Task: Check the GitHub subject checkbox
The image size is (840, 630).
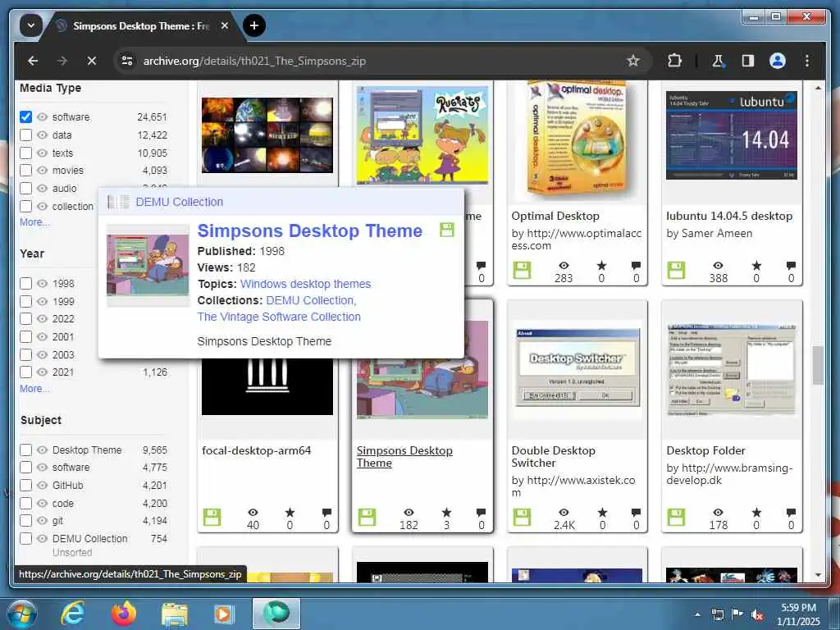Action: click(x=25, y=486)
